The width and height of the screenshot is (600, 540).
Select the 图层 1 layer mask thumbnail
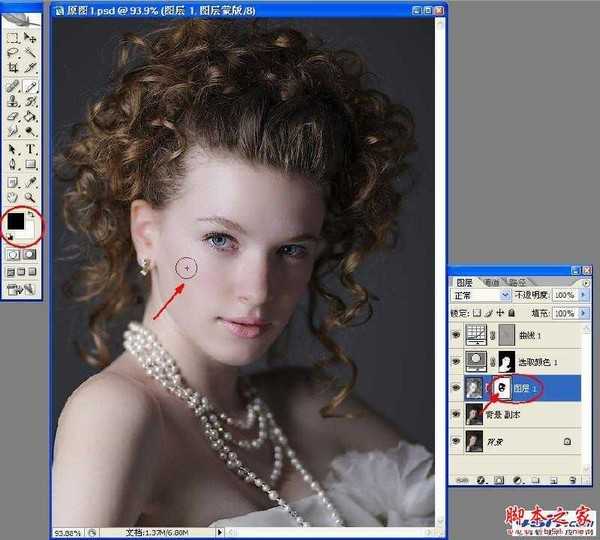tap(501, 388)
